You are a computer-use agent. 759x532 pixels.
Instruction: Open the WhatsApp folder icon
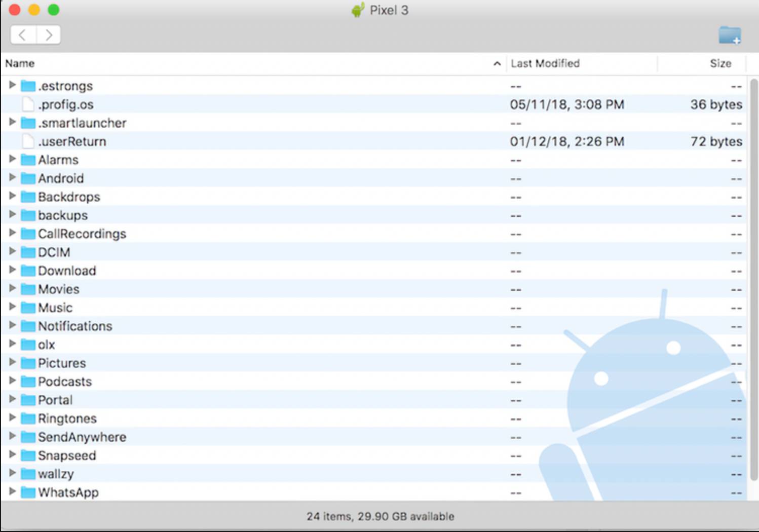[28, 492]
